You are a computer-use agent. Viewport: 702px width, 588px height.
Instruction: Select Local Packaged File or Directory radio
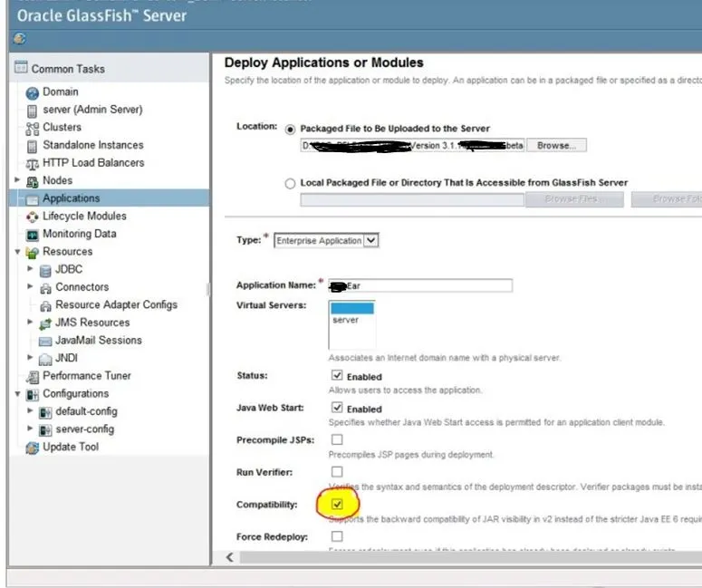290,184
